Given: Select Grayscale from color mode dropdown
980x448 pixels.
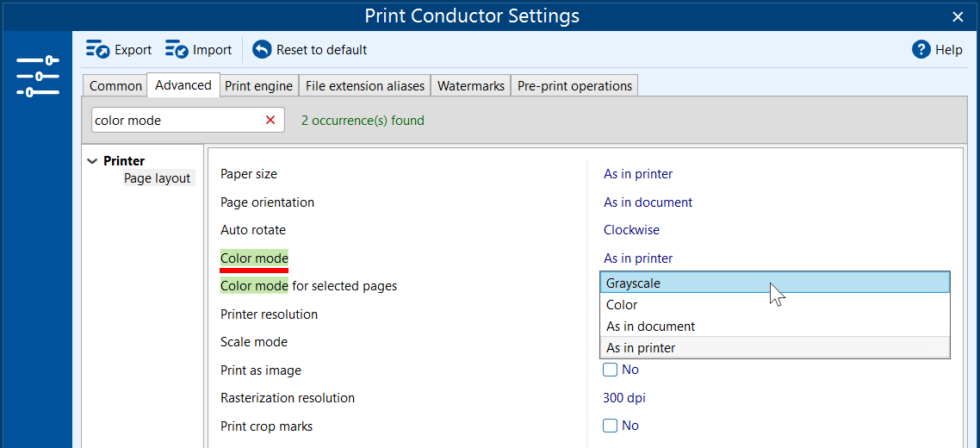Looking at the screenshot, I should click(x=633, y=283).
